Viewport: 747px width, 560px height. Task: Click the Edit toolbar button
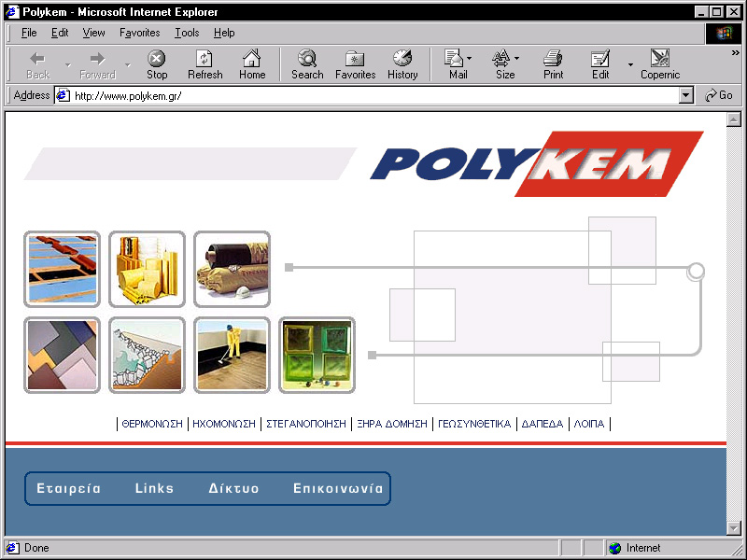click(600, 64)
